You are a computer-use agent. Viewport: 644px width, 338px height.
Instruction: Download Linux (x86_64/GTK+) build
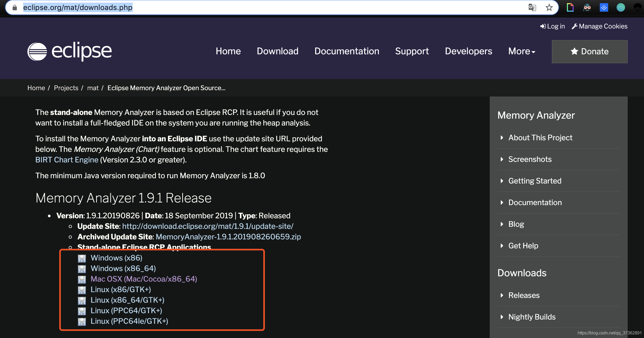(127, 300)
